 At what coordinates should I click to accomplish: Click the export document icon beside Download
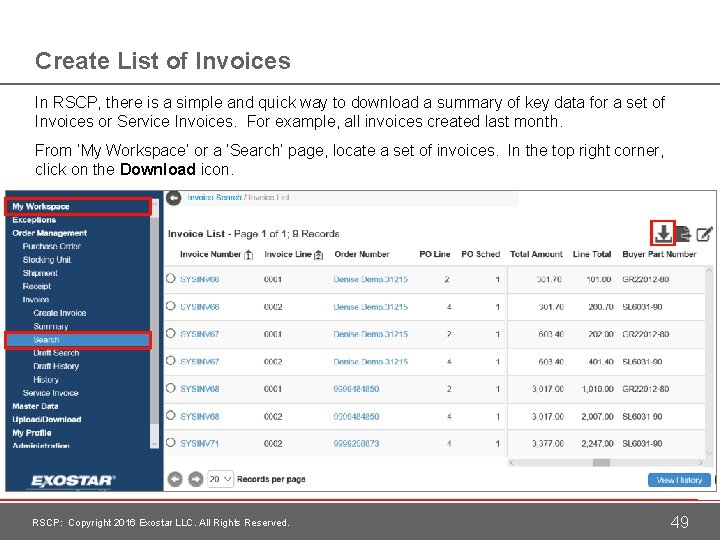[x=684, y=233]
